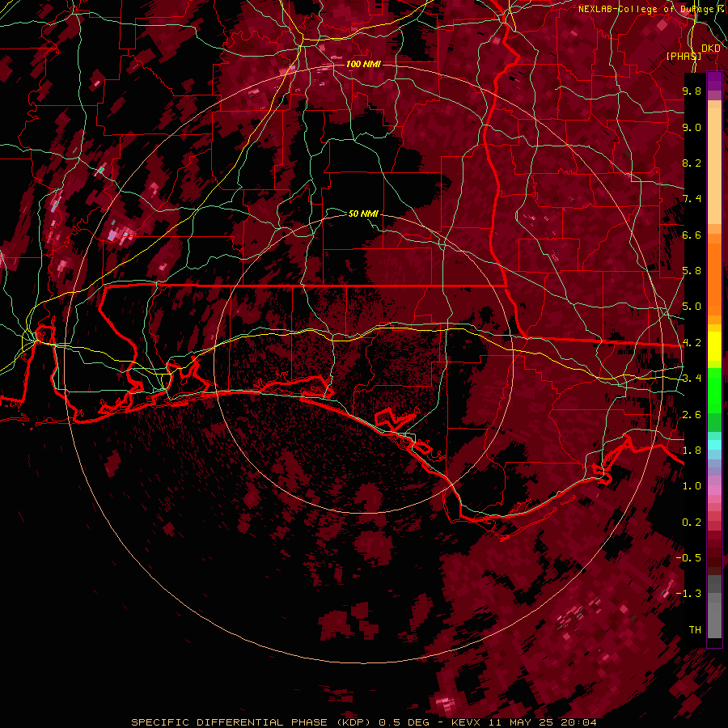
Task: Click the TH threshold legend label
Action: coord(695,630)
